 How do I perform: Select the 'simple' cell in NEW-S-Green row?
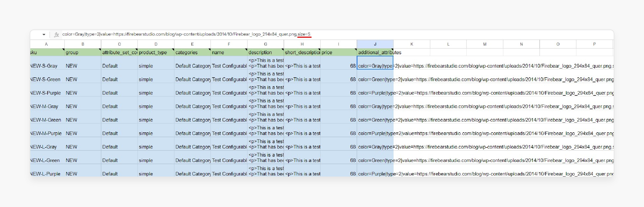[x=156, y=76]
